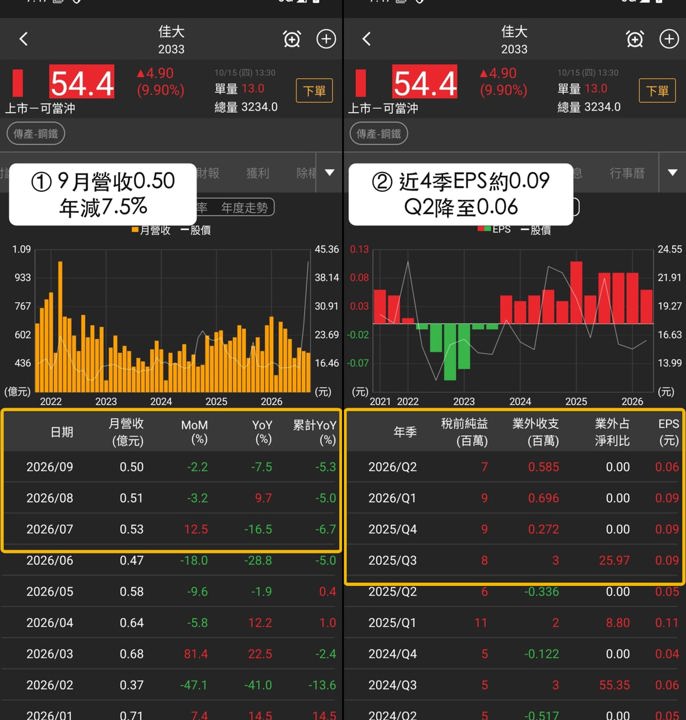
Task: Toggle the EPS legend series on the EPS chart
Action: tap(494, 229)
